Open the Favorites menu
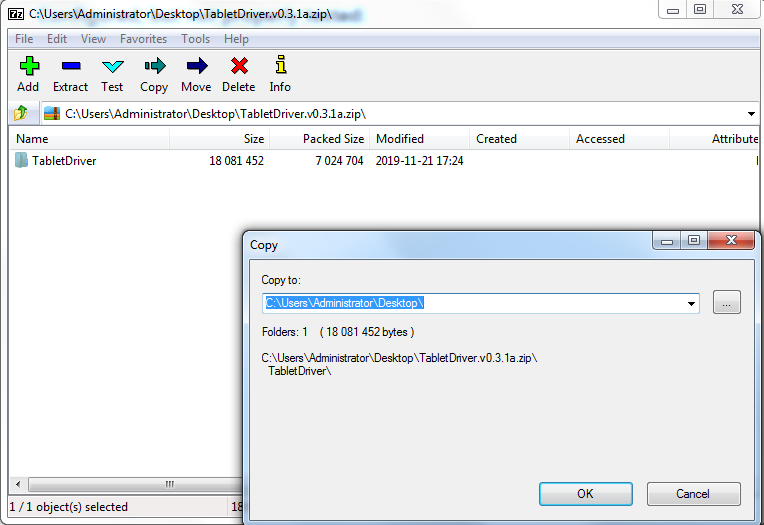Screen dimensions: 764x525 click(143, 39)
